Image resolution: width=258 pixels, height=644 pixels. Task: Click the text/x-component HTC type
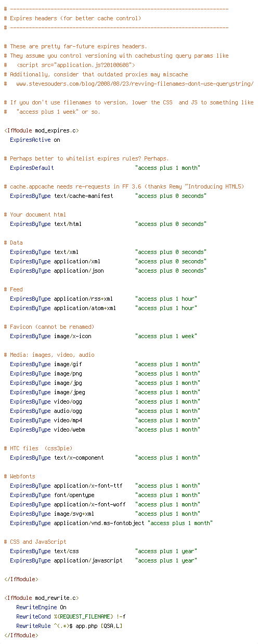tap(79, 458)
